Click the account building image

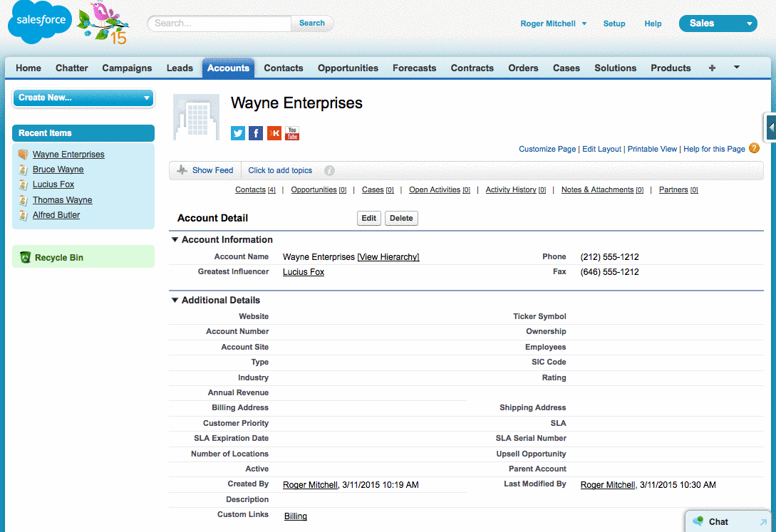pos(196,118)
